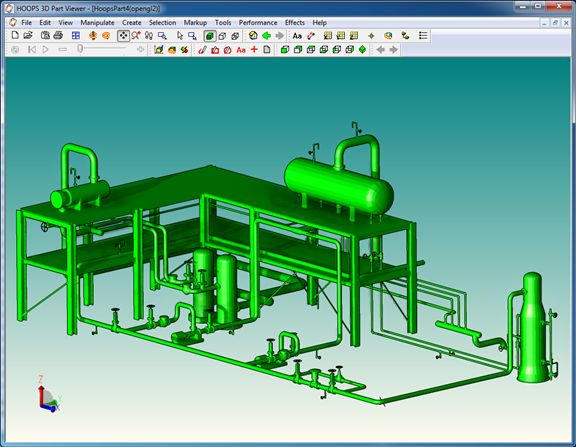This screenshot has height=447, width=576.
Task: Click the red plus markup icon
Action: pyautogui.click(x=254, y=50)
